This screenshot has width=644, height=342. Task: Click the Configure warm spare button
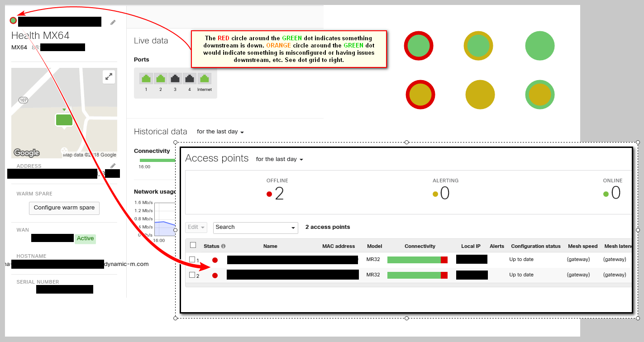[64, 208]
